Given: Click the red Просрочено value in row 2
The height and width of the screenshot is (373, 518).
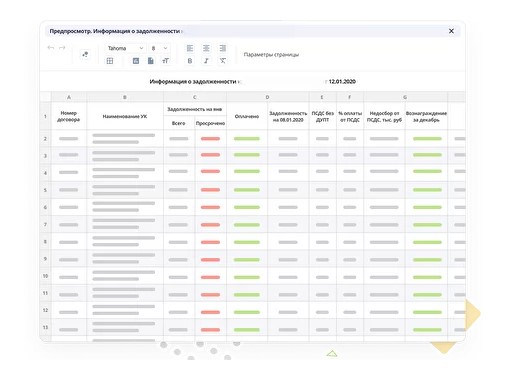Looking at the screenshot, I should coord(210,139).
